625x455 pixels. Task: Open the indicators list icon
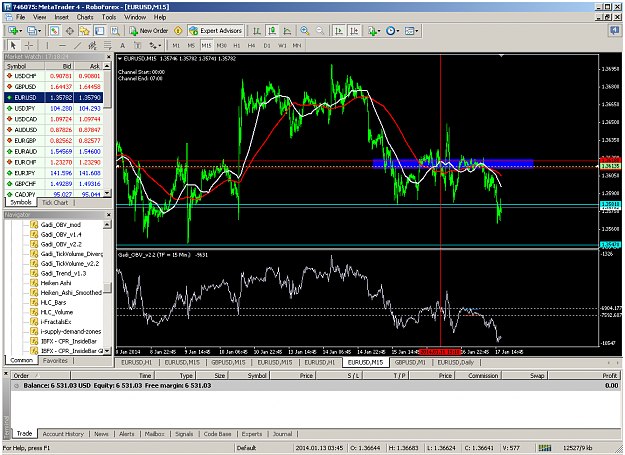click(x=373, y=31)
